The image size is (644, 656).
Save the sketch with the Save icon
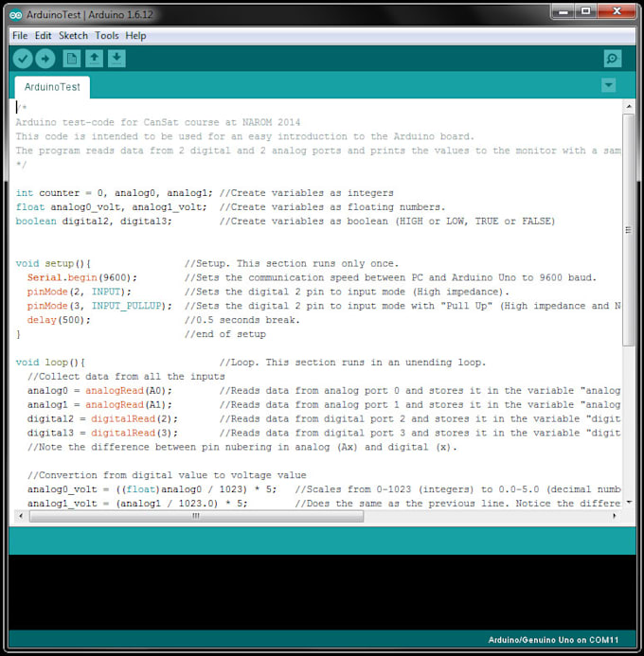(x=116, y=59)
